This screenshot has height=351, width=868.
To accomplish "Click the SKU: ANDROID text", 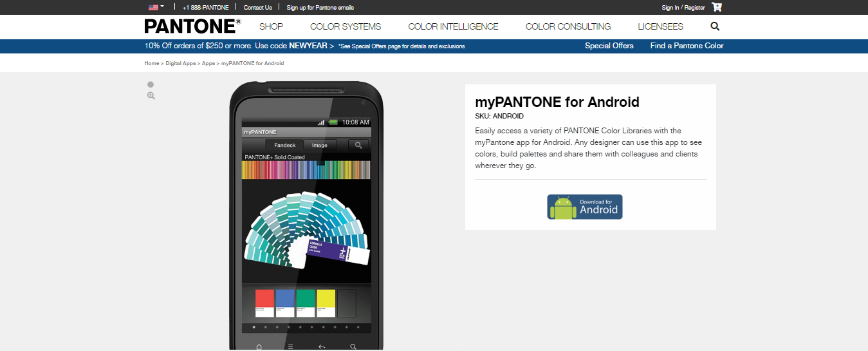I will [499, 117].
